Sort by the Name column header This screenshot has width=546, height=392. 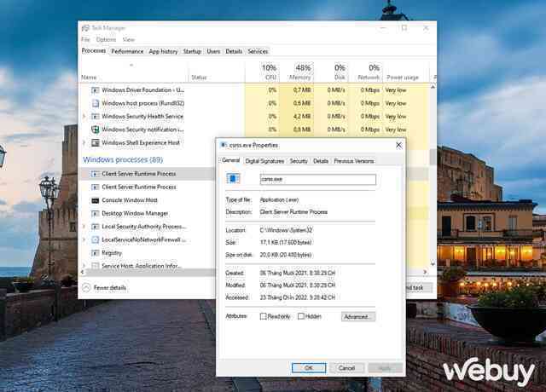pyautogui.click(x=134, y=73)
